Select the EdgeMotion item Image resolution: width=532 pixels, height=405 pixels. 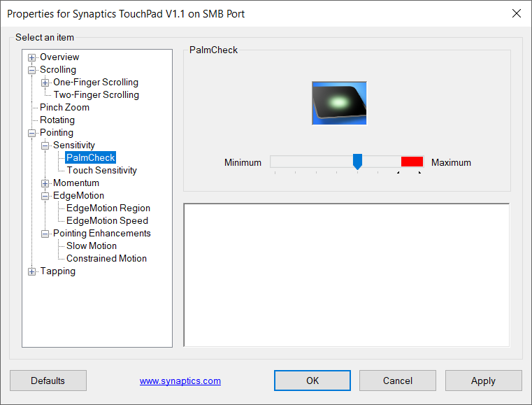coord(78,195)
